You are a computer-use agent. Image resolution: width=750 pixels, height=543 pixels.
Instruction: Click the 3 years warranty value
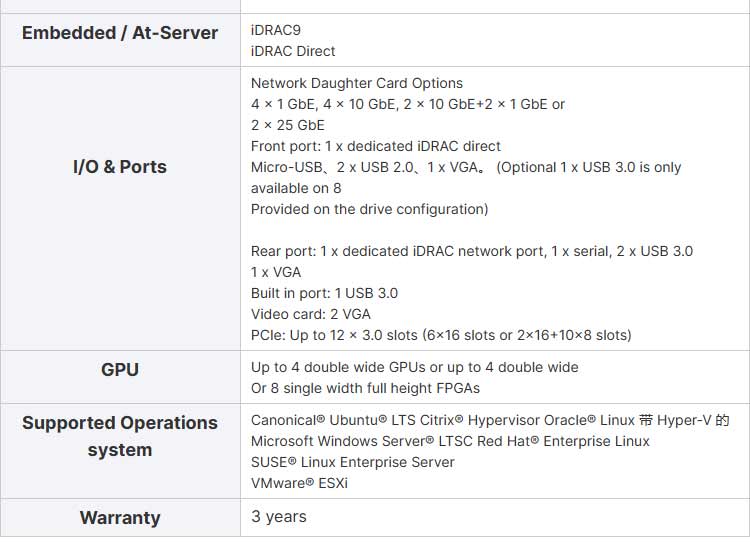pos(278,517)
